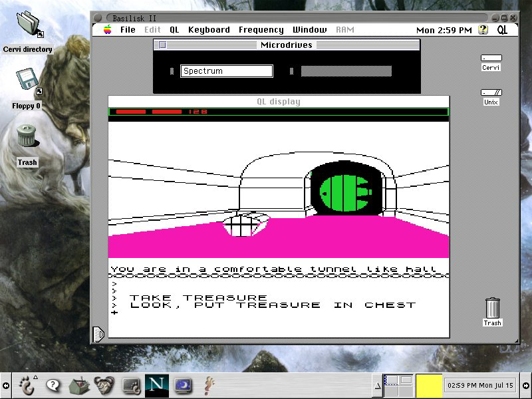Switch to the top-left workspace in the pager

pos(391,380)
